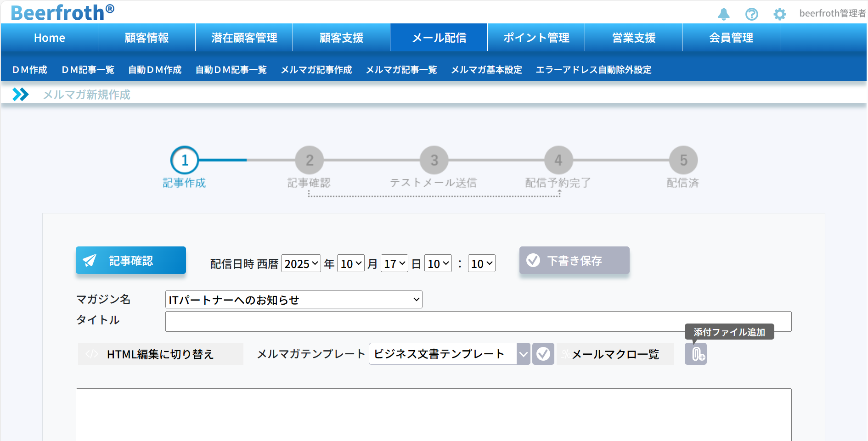
Task: Click step 1 記事作成 circle
Action: (x=185, y=160)
